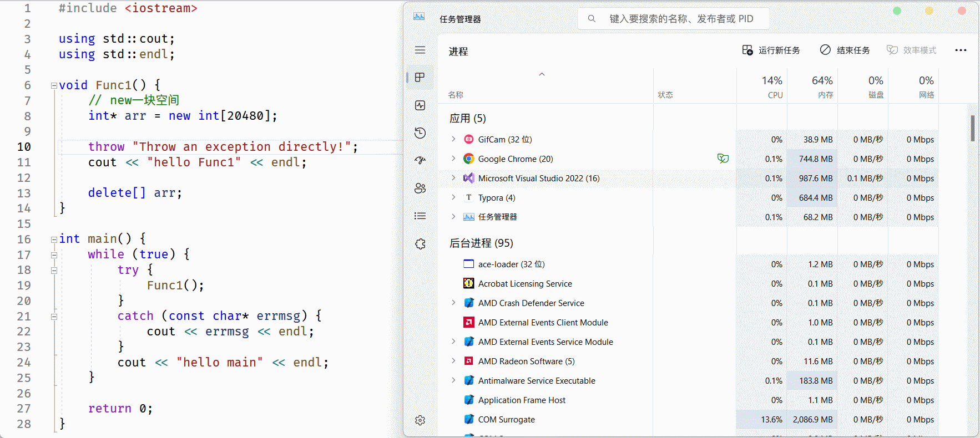Click 结束任务 to end the task

[845, 50]
